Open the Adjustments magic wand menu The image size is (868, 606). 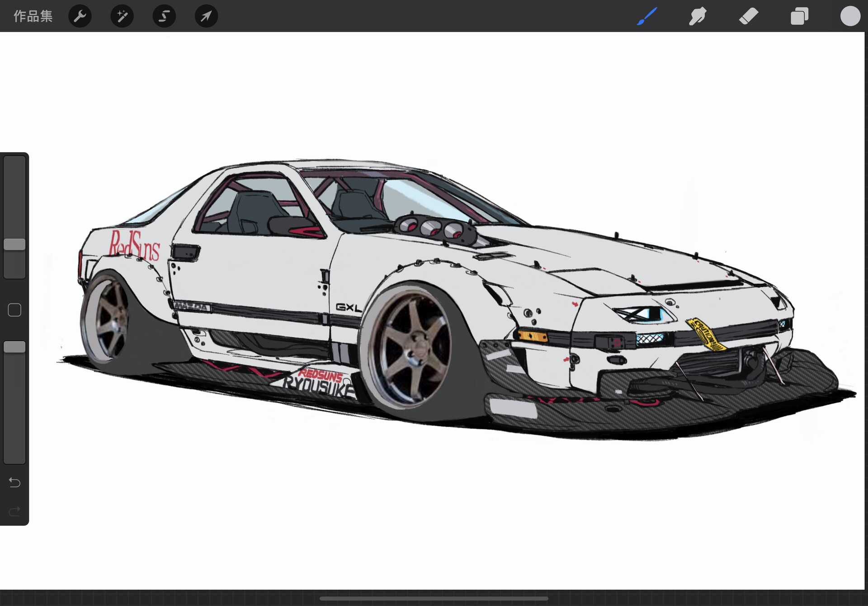coord(122,16)
